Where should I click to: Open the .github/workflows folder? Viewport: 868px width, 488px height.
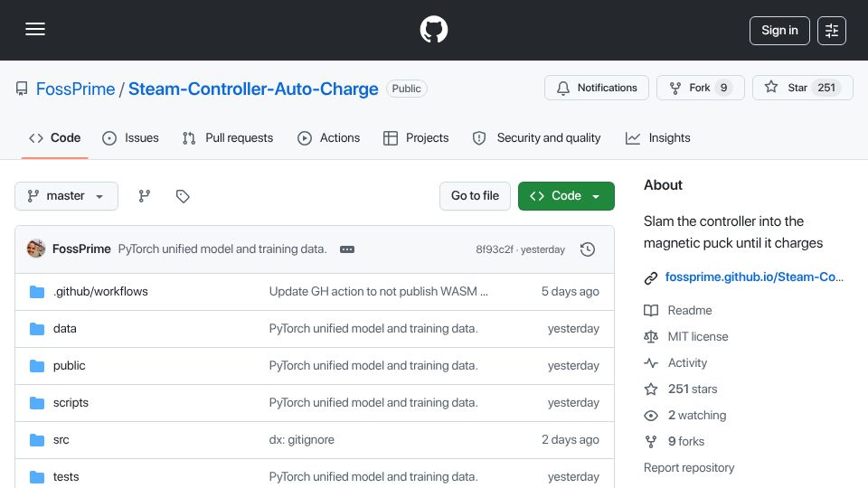(100, 292)
